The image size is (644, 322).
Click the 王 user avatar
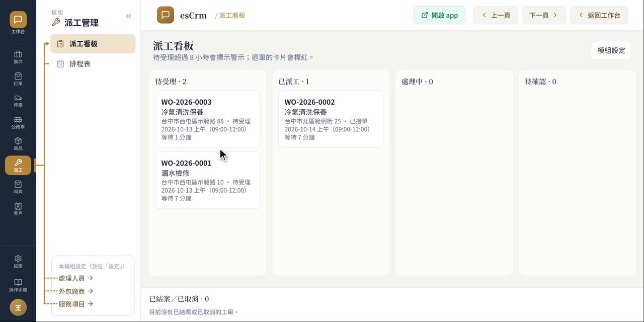[18, 307]
